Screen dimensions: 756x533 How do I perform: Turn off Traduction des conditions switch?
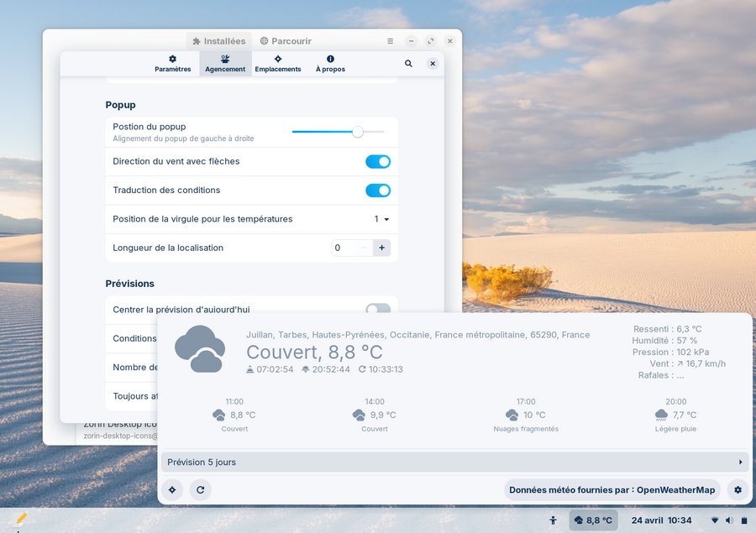[378, 191]
